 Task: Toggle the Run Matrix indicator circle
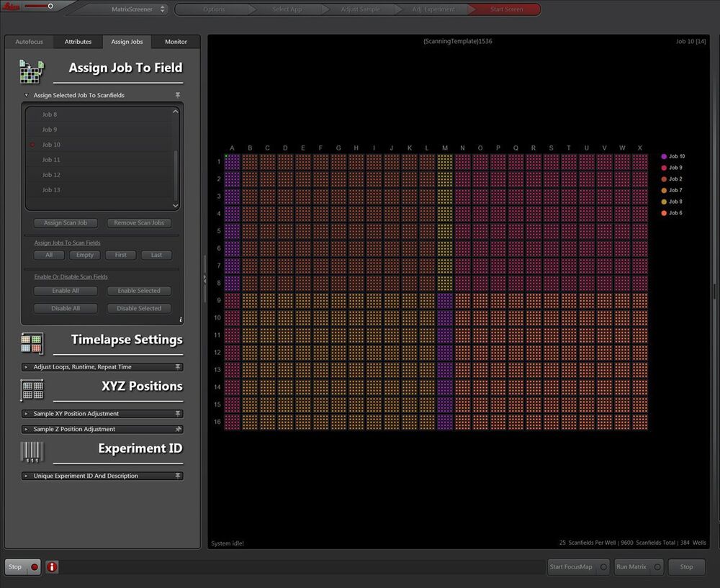657,567
